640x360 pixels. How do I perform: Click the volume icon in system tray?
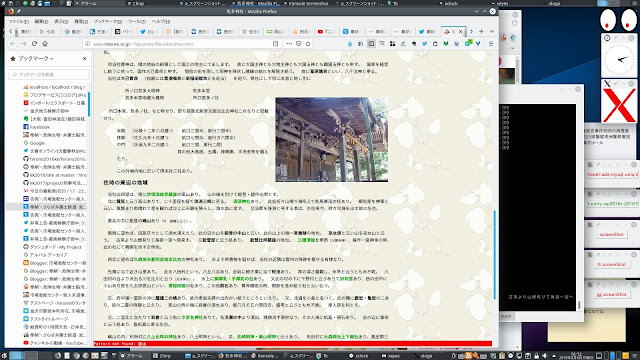click(545, 356)
